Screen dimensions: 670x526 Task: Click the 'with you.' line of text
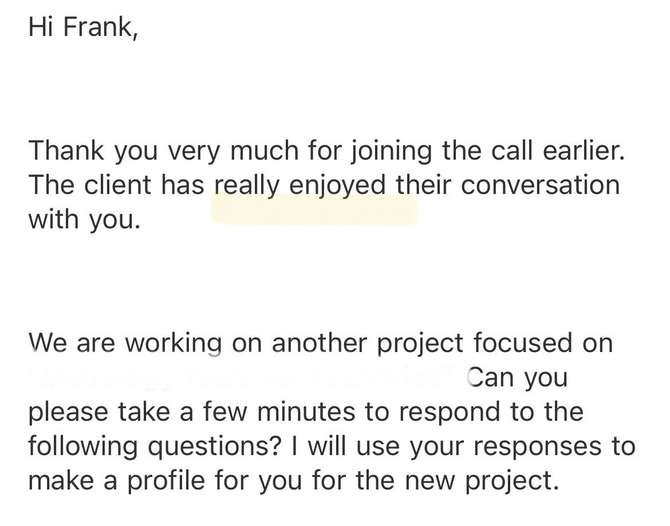click(x=84, y=220)
